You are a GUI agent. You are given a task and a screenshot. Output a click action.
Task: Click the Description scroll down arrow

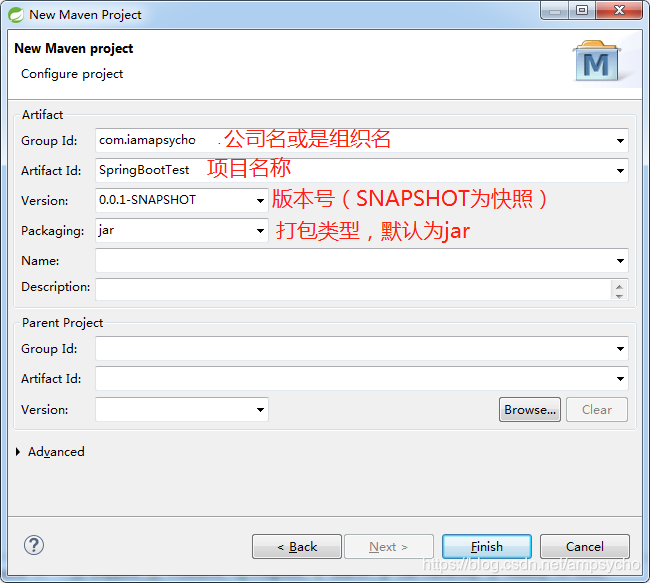(619, 296)
